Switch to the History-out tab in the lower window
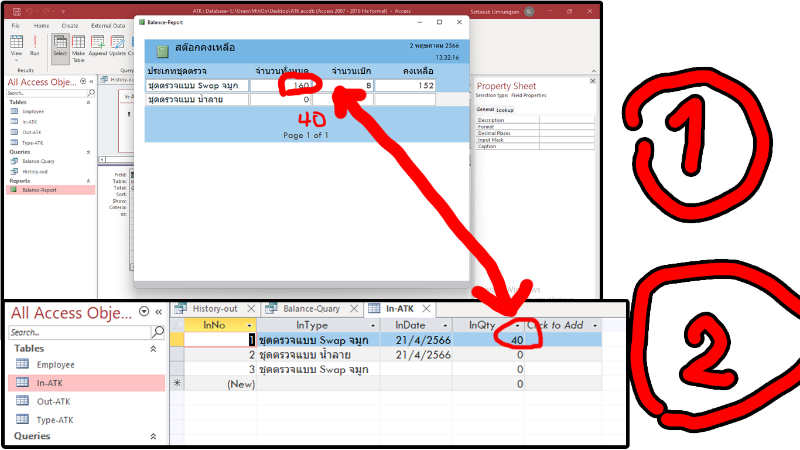This screenshot has width=800, height=450. point(214,309)
